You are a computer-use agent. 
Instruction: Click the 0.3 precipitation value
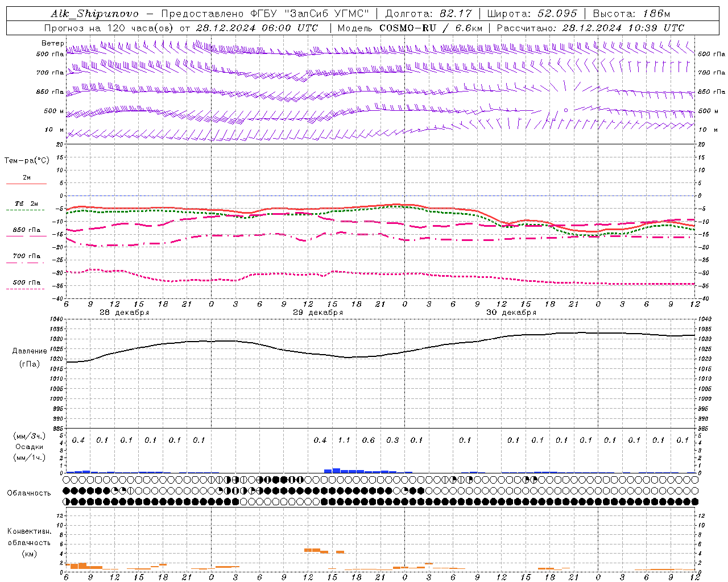[392, 440]
